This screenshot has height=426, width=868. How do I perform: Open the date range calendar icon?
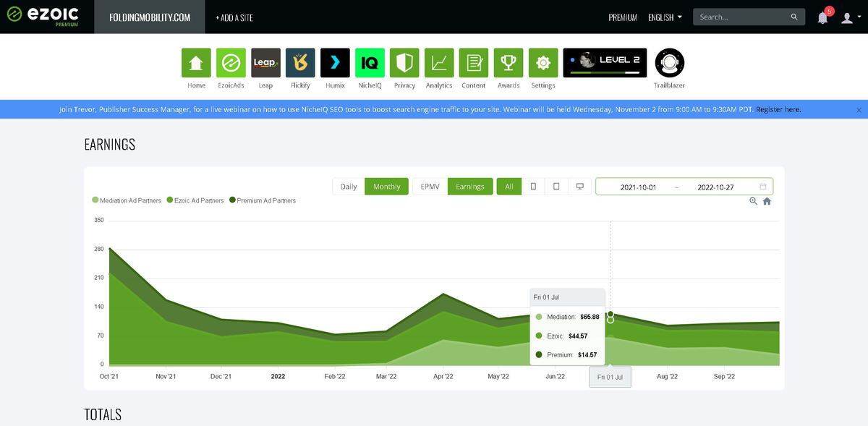[763, 187]
